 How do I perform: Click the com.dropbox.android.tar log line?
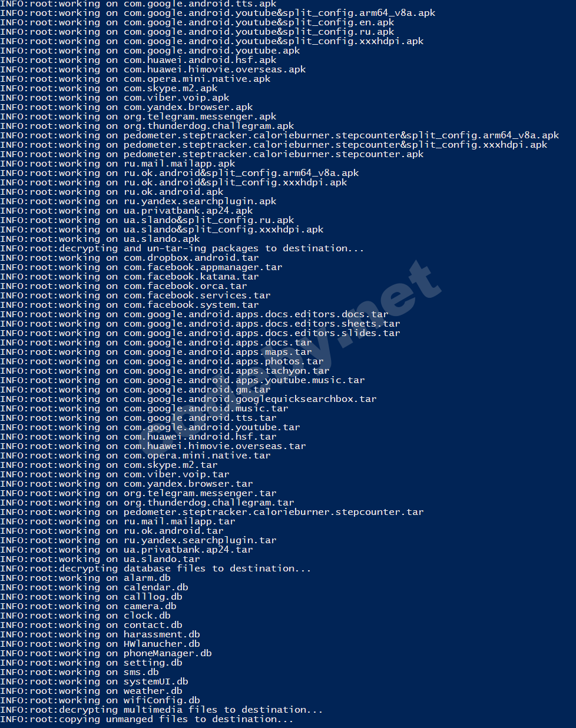click(130, 258)
